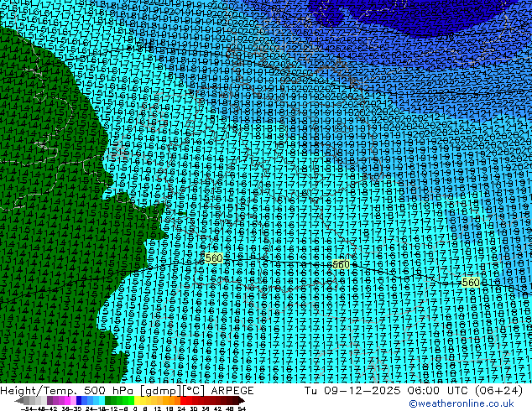This screenshot has width=532, height=411.
Task: Click the right 560 contour label
Action: tap(471, 282)
